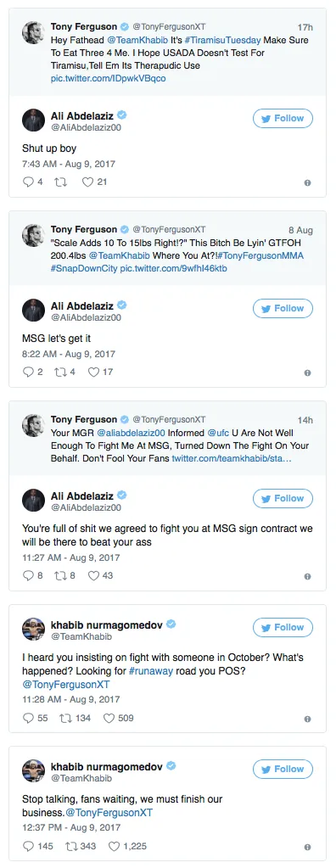Follow khabib nurmagomedov on the last tweet
Viewport: 336px width, 868px height.
click(283, 770)
